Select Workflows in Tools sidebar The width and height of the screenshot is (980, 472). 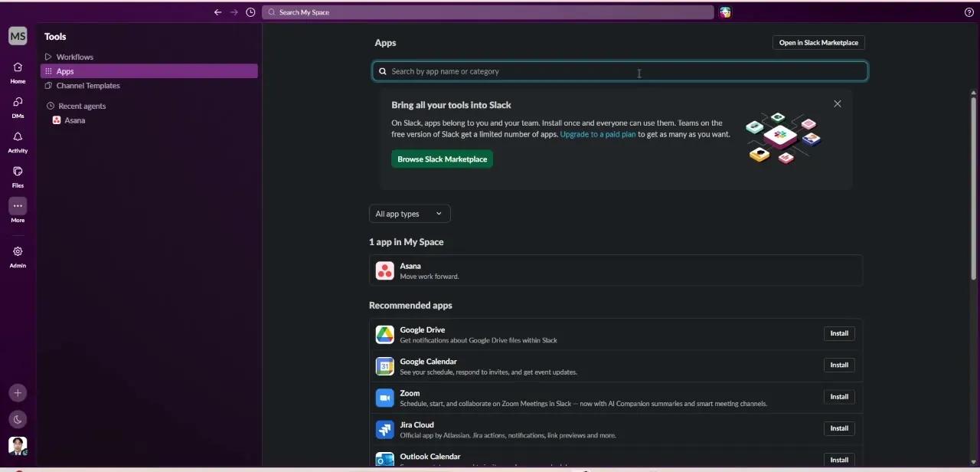coord(149,57)
